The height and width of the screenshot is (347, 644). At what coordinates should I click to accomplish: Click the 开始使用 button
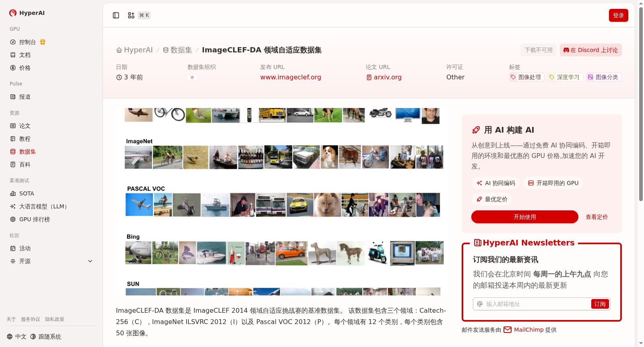525,217
